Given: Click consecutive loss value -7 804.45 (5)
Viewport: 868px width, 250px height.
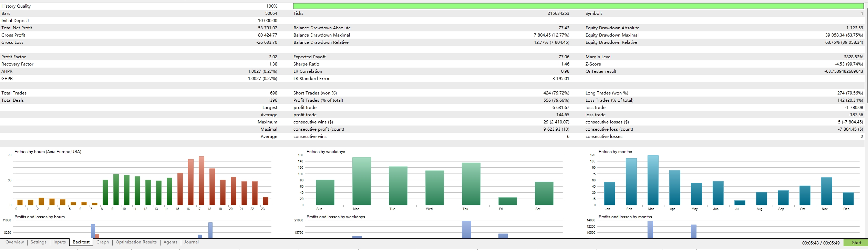Looking at the screenshot, I should [851, 129].
